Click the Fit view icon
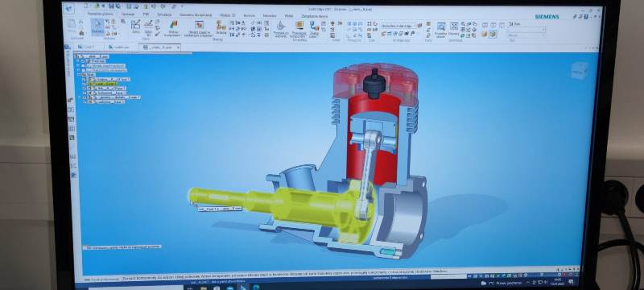Viewport: 644px width, 290px height. [x=454, y=28]
